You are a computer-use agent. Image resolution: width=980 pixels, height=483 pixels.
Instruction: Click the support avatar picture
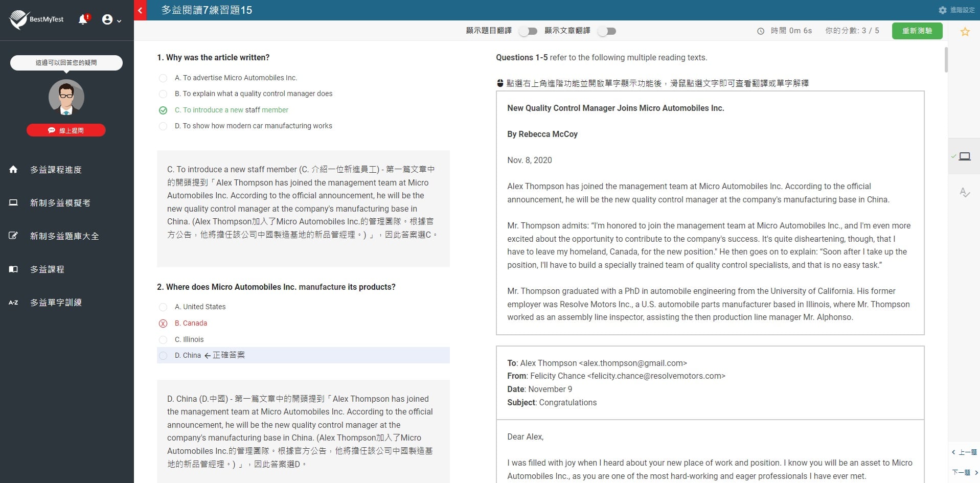pyautogui.click(x=66, y=97)
